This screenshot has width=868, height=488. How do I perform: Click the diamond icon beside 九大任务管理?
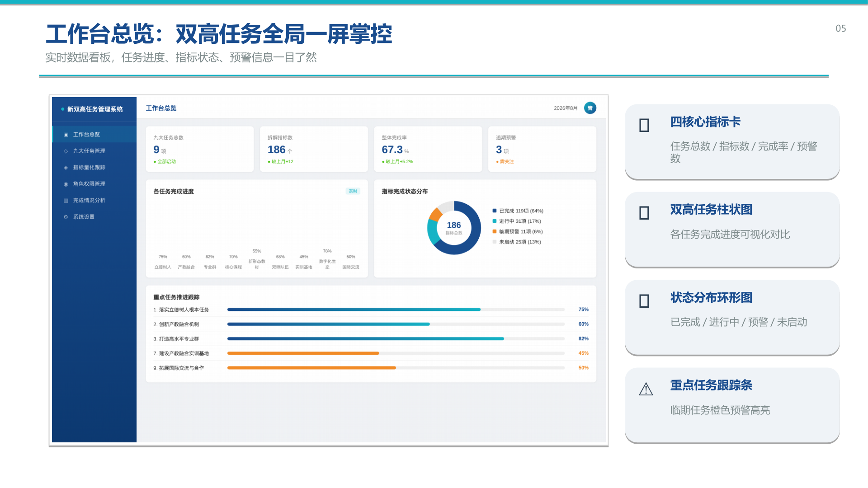[66, 151]
